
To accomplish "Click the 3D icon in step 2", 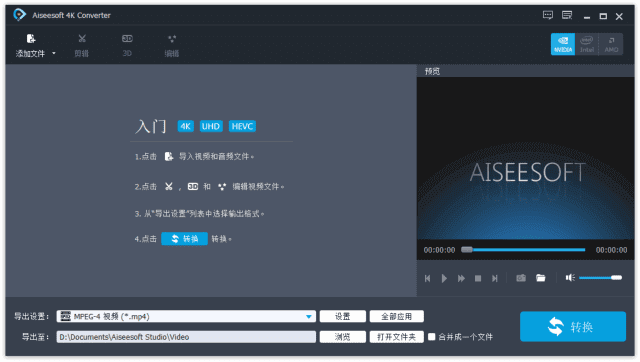I will click(x=193, y=187).
